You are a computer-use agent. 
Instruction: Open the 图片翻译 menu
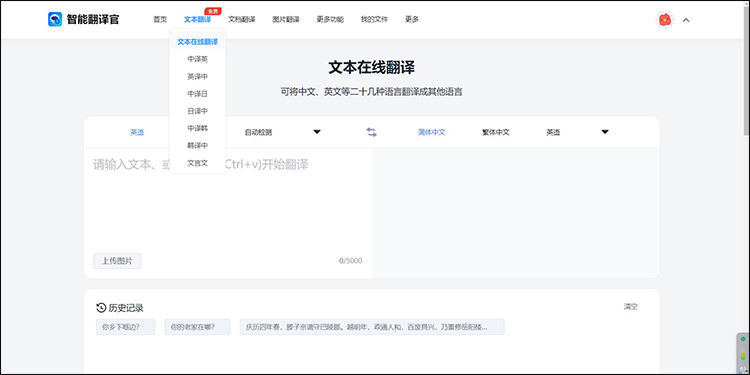[x=286, y=20]
